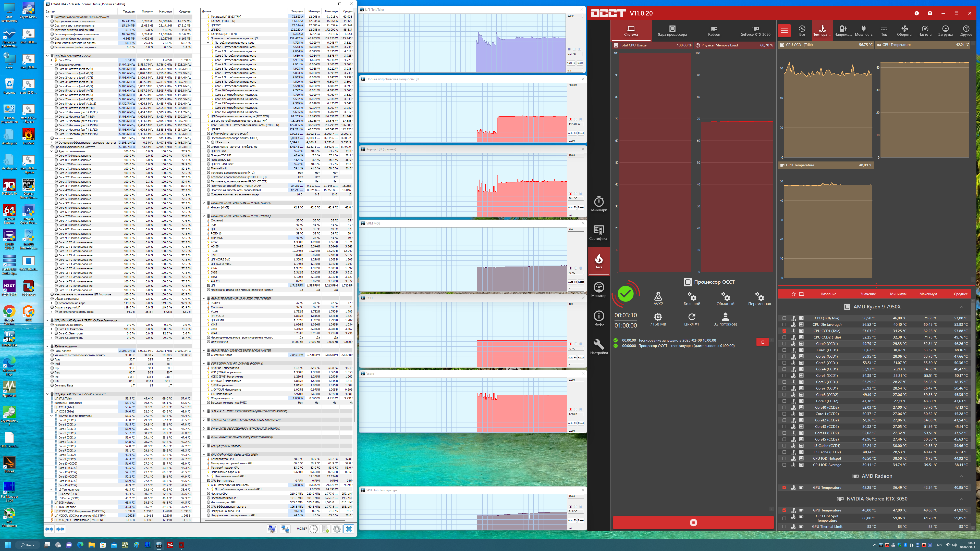Click Auto Fit on the CPU power graph
The height and width of the screenshot is (551, 980).
pyautogui.click(x=572, y=133)
